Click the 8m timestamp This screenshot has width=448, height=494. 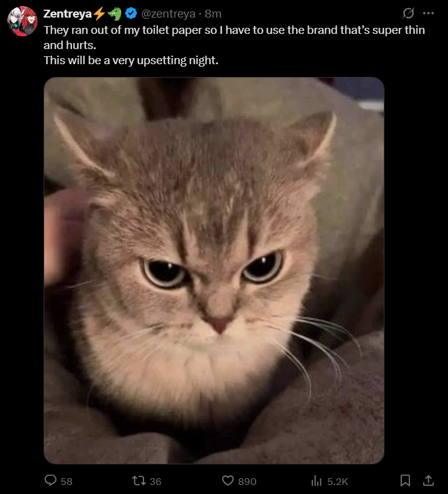213,14
